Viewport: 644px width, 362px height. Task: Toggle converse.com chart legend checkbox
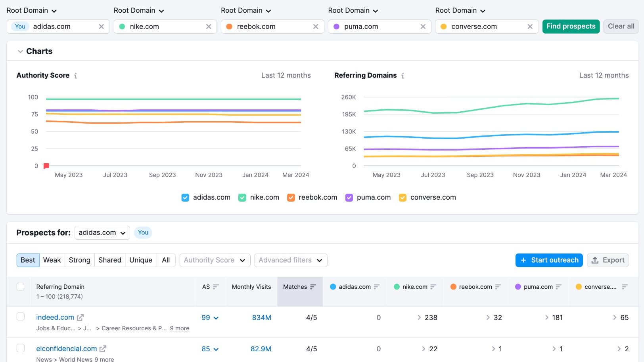[402, 197]
